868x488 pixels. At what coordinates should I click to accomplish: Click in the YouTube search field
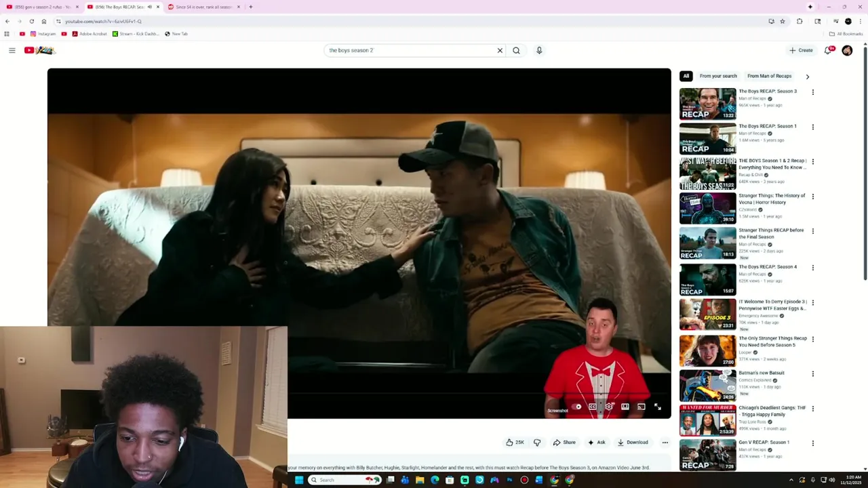410,50
